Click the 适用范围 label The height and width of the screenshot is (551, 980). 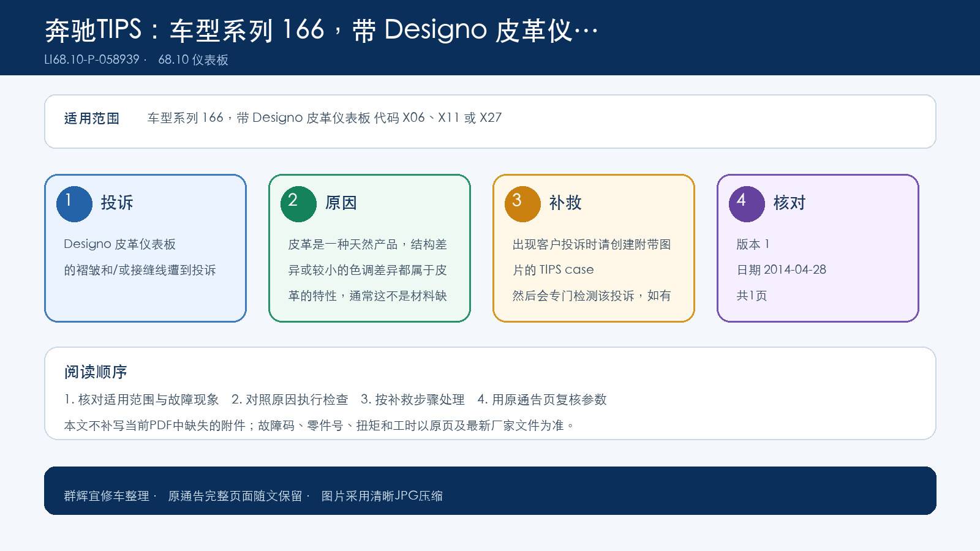click(x=92, y=118)
